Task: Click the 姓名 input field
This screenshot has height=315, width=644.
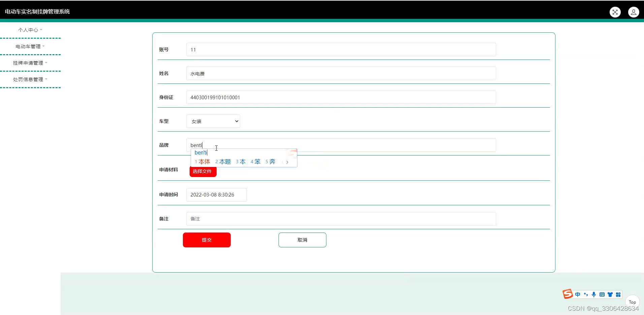Action: pos(341,73)
